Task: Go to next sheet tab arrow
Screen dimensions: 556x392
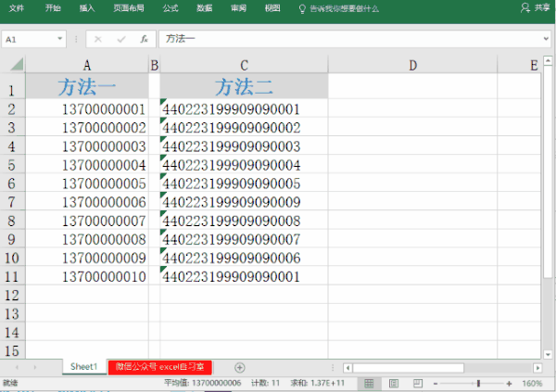Action: (x=35, y=367)
